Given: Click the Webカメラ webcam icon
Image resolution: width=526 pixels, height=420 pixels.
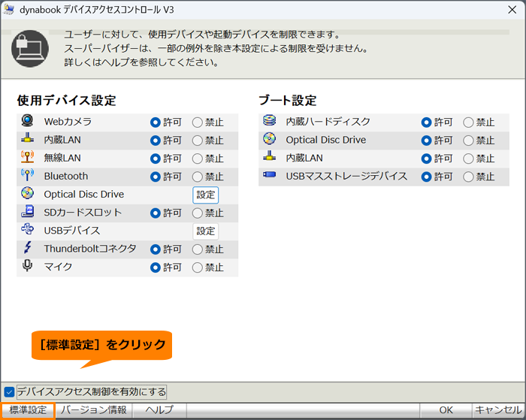Looking at the screenshot, I should (x=27, y=120).
